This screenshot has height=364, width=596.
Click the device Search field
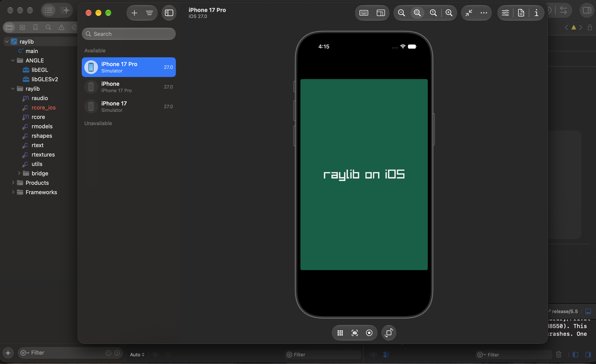[129, 34]
